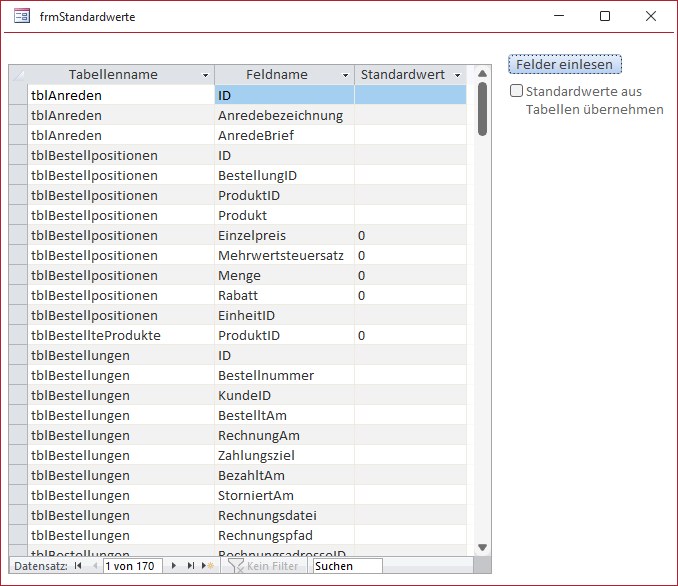The width and height of the screenshot is (678, 586).
Task: Select the RechnungAm field cell
Action: [284, 435]
